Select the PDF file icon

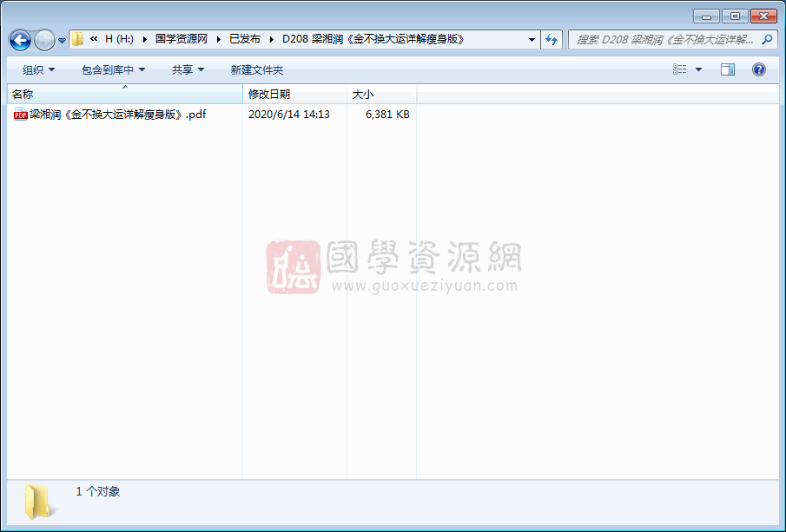(21, 115)
